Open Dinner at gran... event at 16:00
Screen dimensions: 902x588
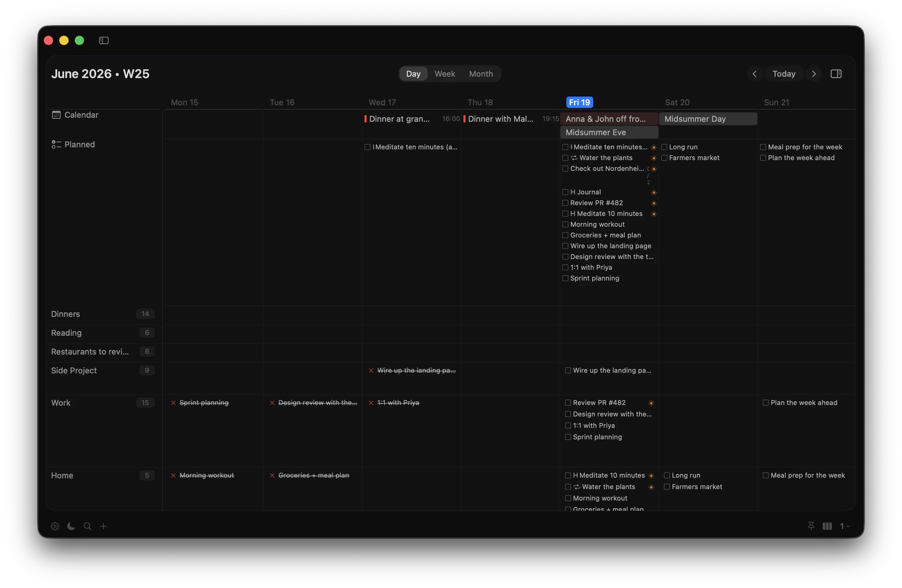[412, 119]
